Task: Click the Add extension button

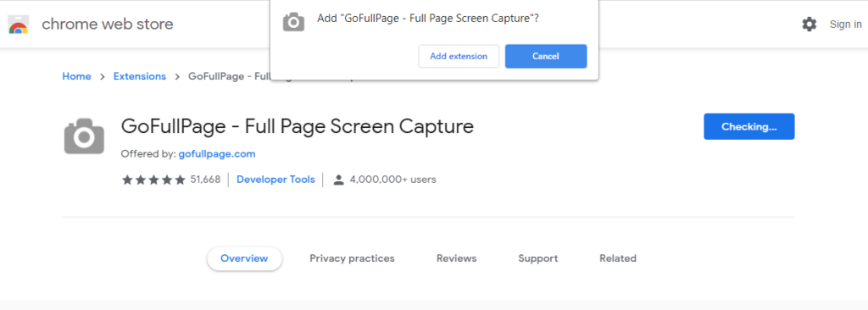Action: point(459,57)
